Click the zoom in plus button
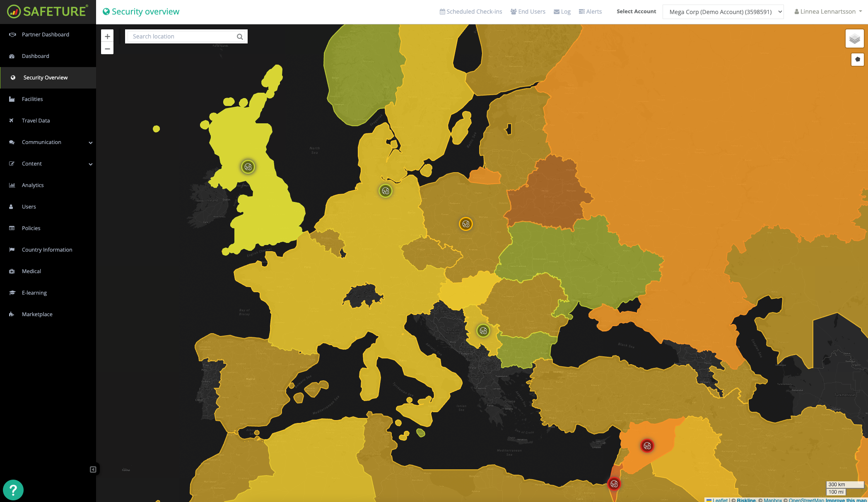 point(107,36)
